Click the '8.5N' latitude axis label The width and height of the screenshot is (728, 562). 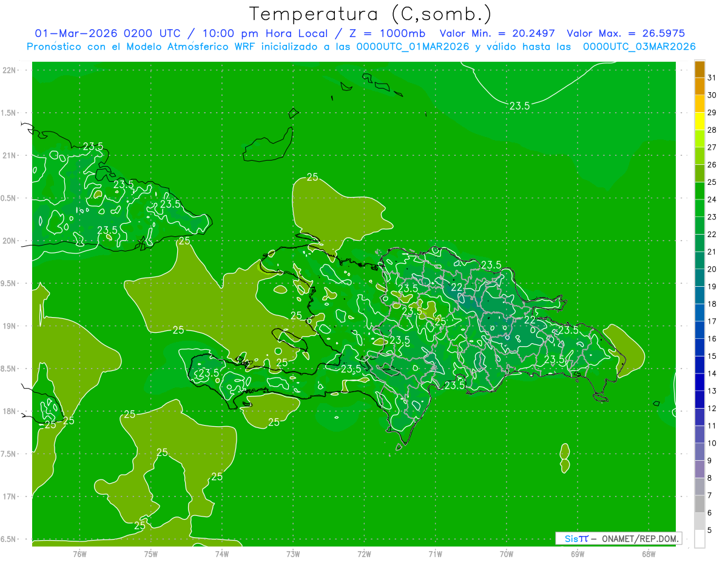click(x=8, y=369)
